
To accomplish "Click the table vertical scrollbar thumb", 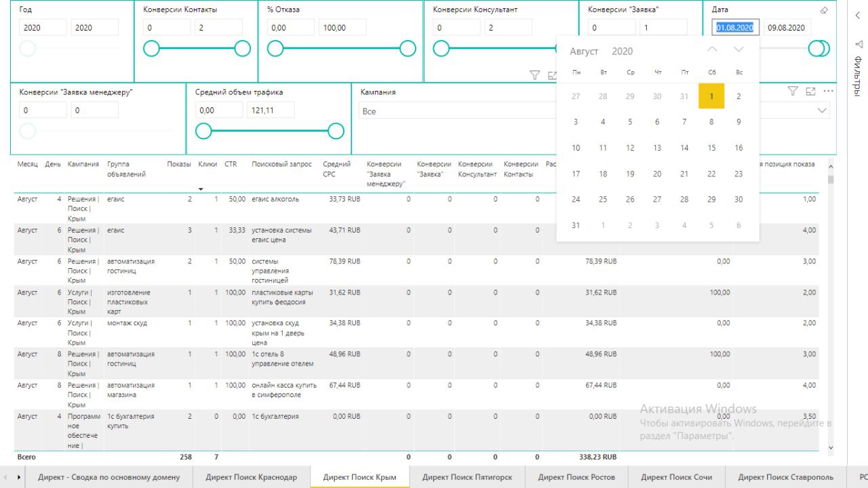I will pos(831,179).
